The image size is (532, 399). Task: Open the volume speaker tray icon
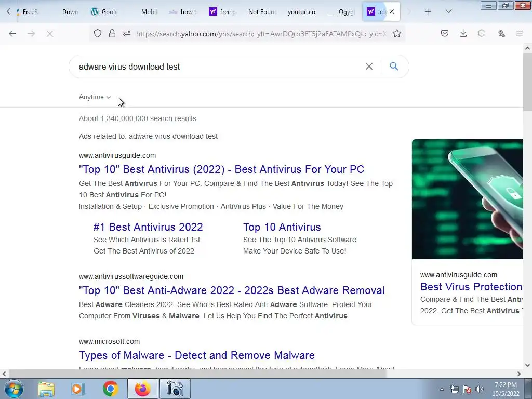point(479,389)
